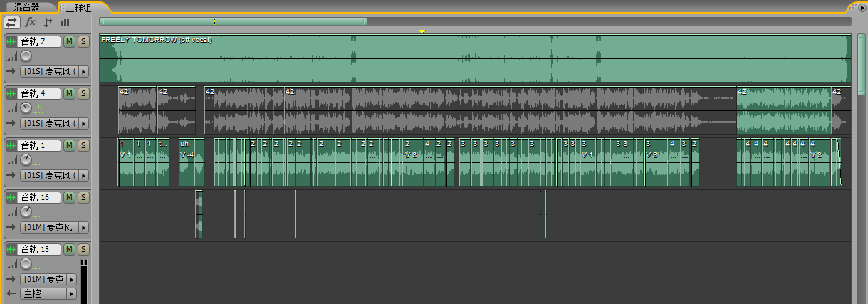Click the volume level icon of 音轨 16
Image resolution: width=868 pixels, height=304 pixels.
point(11,211)
